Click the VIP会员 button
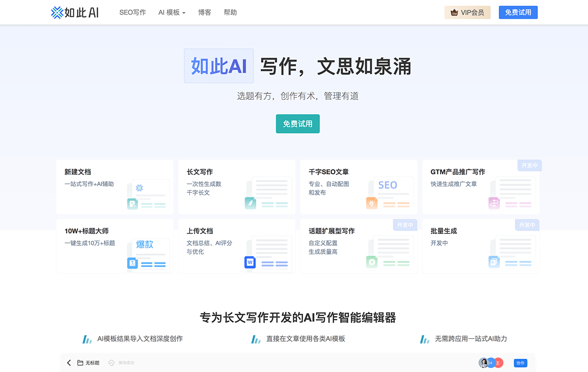Viewport: 588px width, 372px height. (467, 13)
